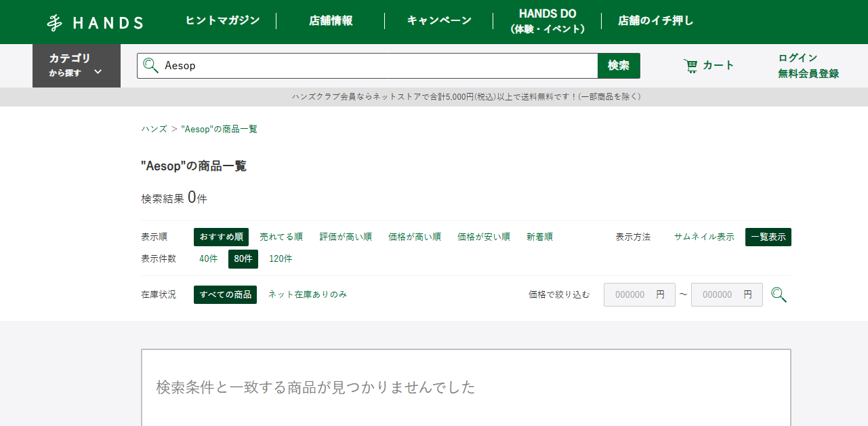The height and width of the screenshot is (426, 868).
Task: Click "Aesop"の商品一覧 breadcrumb link
Action: click(x=219, y=129)
